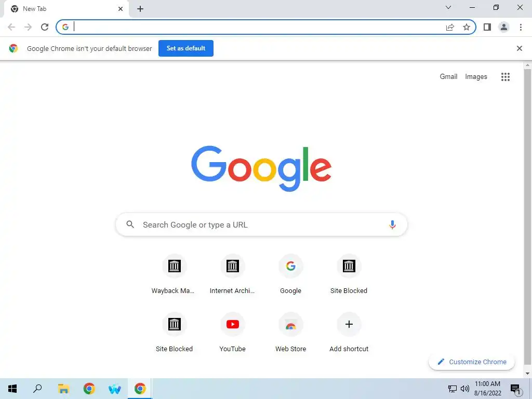Screen dimensions: 532x399
Task: Open the blue W app in taskbar
Action: coord(115,389)
